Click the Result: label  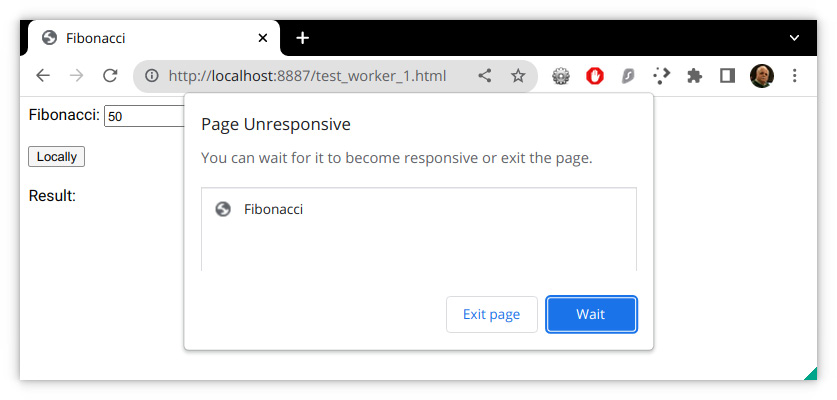[x=52, y=196]
